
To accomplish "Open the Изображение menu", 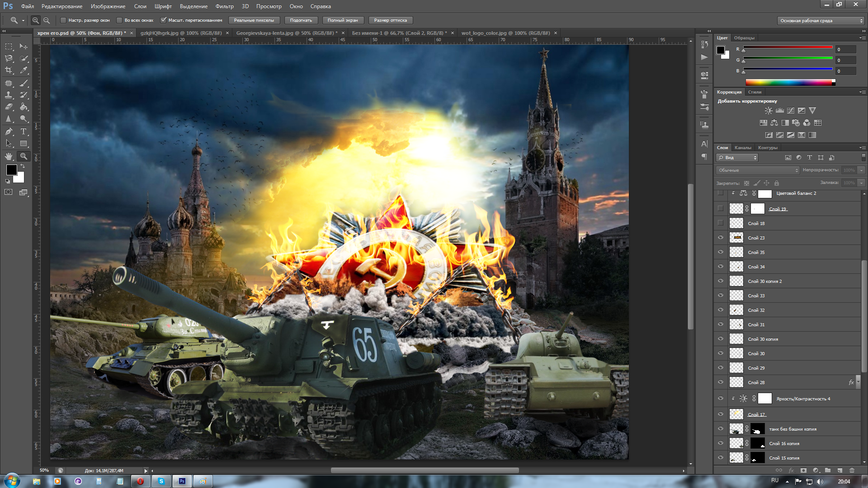I will tap(108, 6).
